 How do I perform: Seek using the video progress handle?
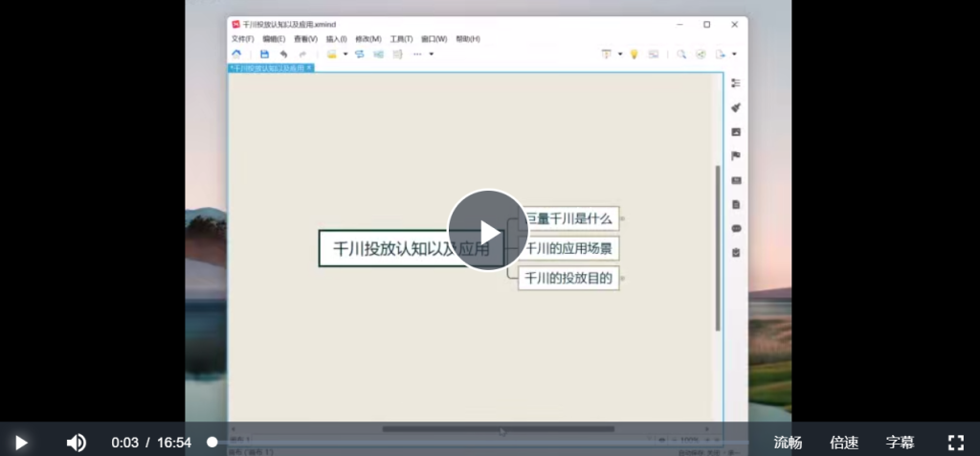pyautogui.click(x=212, y=443)
